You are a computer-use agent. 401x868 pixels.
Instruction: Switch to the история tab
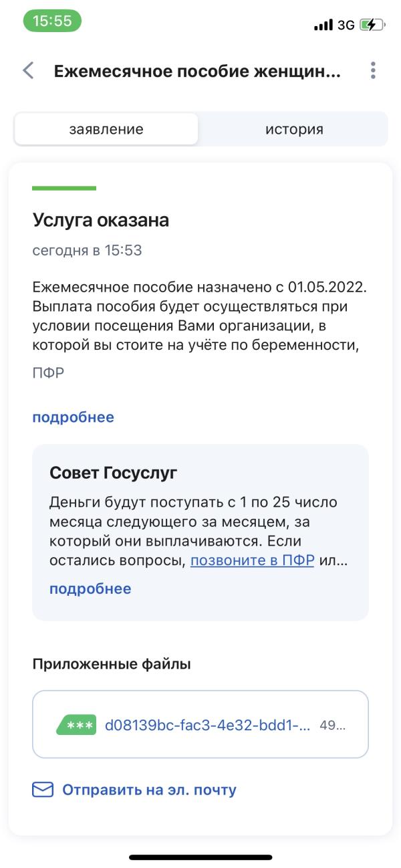click(x=294, y=129)
